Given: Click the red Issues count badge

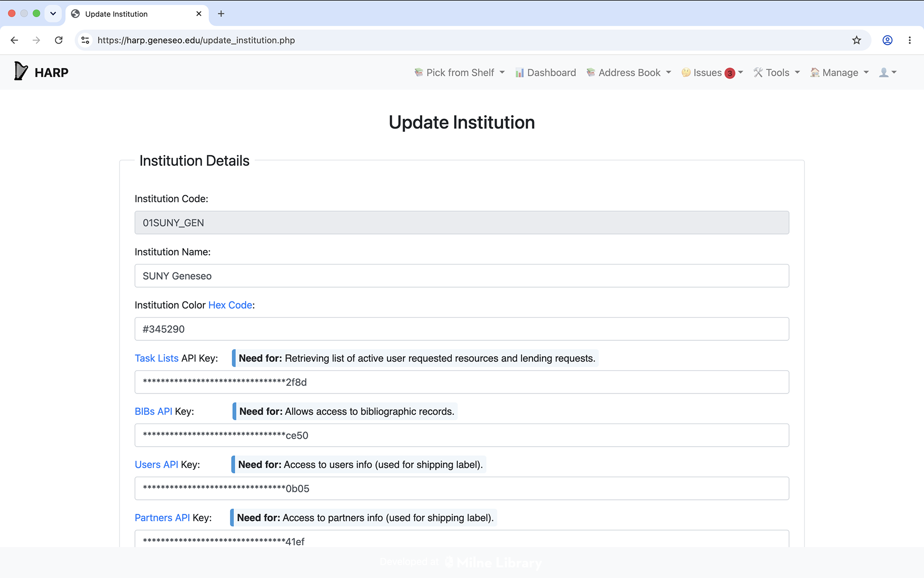Looking at the screenshot, I should 730,73.
